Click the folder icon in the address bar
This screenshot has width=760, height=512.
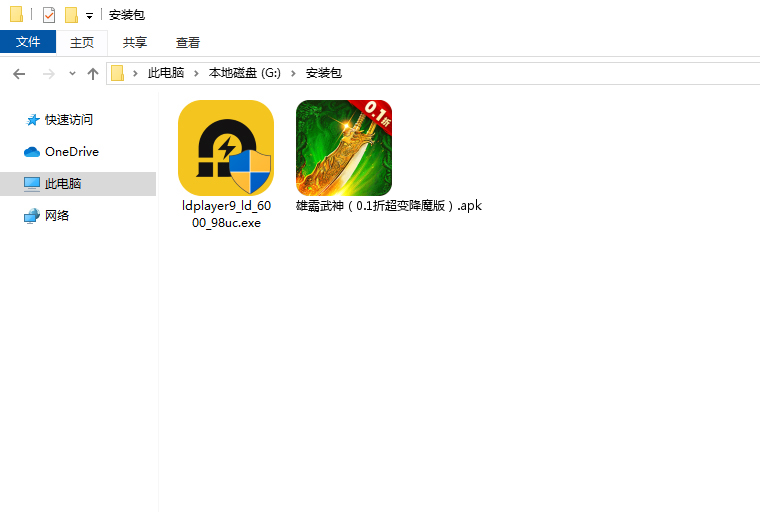tap(118, 73)
